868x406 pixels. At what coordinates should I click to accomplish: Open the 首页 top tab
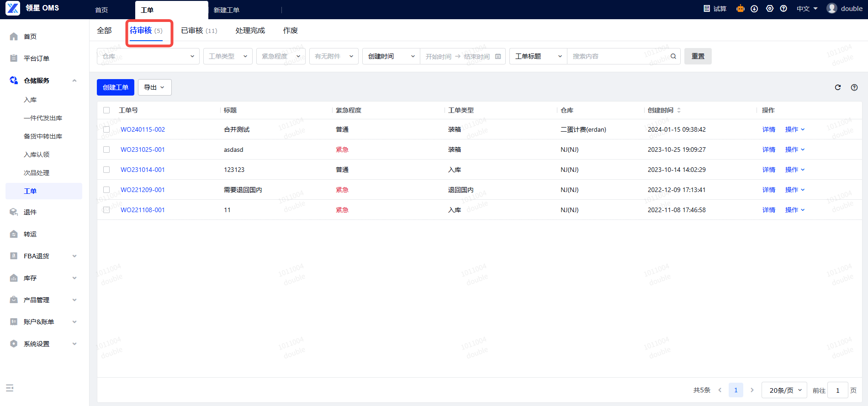pos(101,10)
